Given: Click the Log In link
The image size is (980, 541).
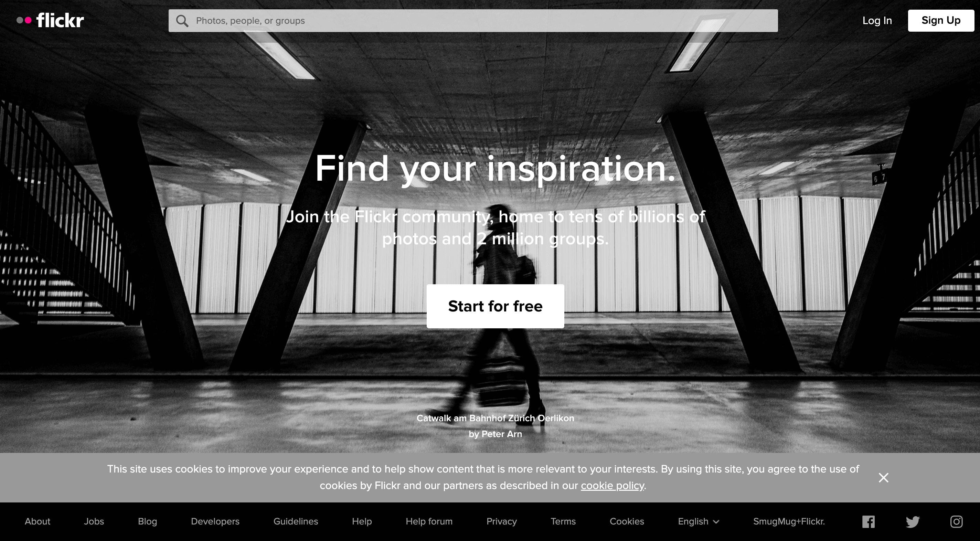Looking at the screenshot, I should click(x=876, y=21).
